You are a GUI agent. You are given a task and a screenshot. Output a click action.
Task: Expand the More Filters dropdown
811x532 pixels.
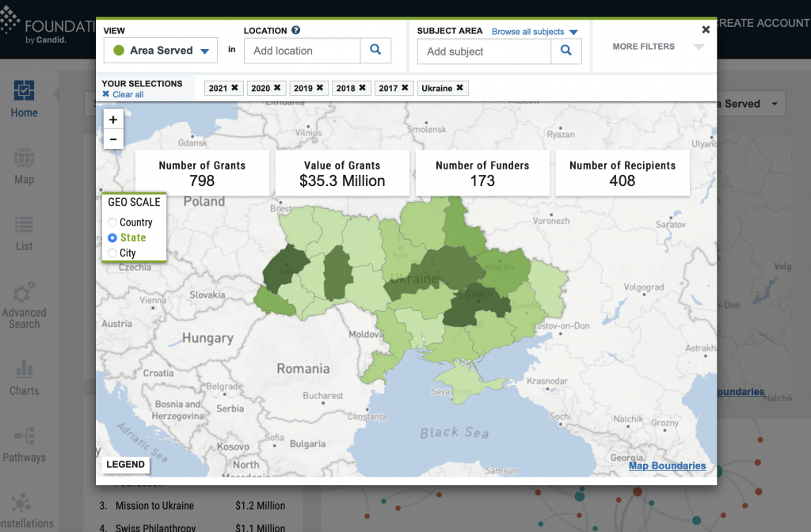coord(658,47)
